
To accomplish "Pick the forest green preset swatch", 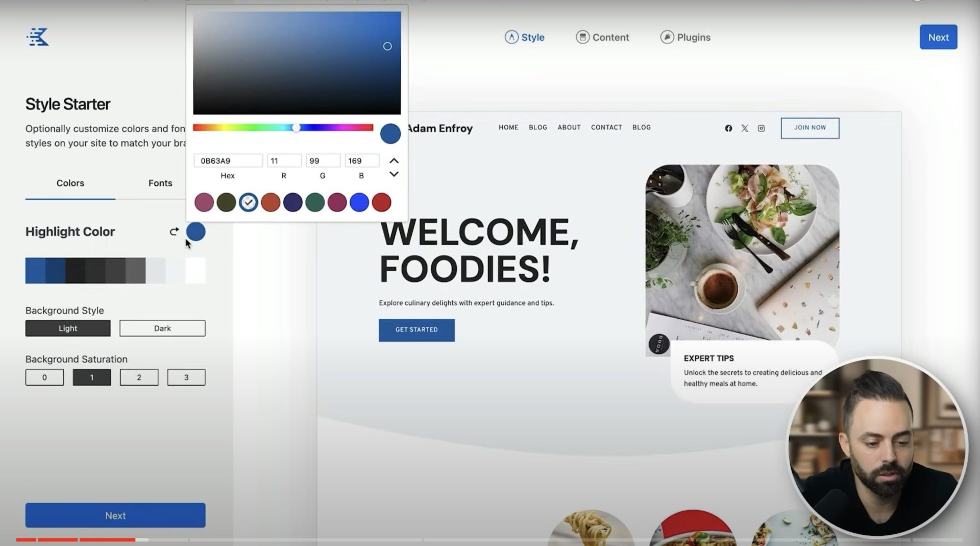I will (x=315, y=202).
